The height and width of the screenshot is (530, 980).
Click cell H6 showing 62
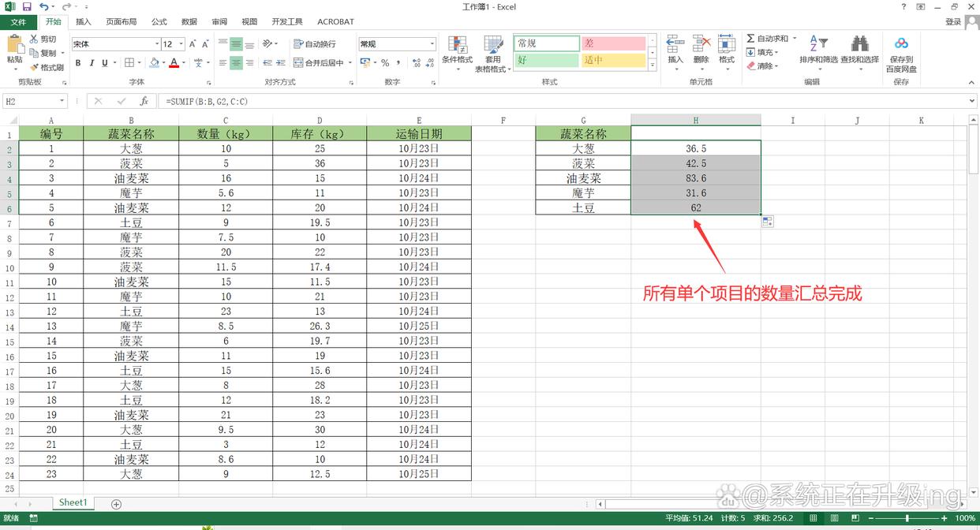[696, 207]
